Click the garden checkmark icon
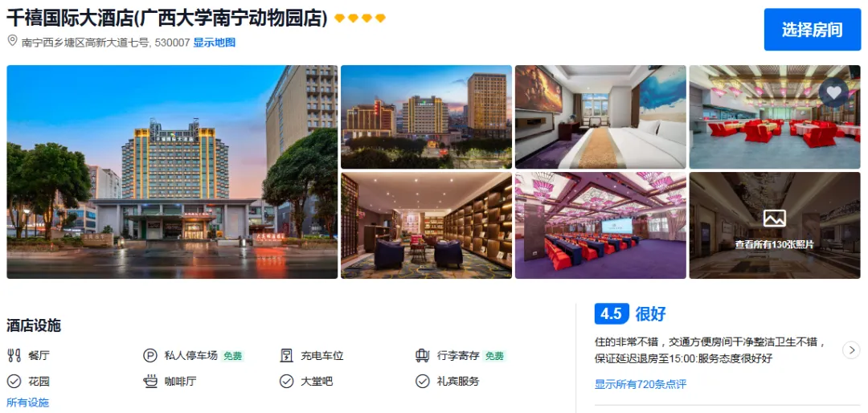Screen dimensions: 868x413 [x=14, y=382]
